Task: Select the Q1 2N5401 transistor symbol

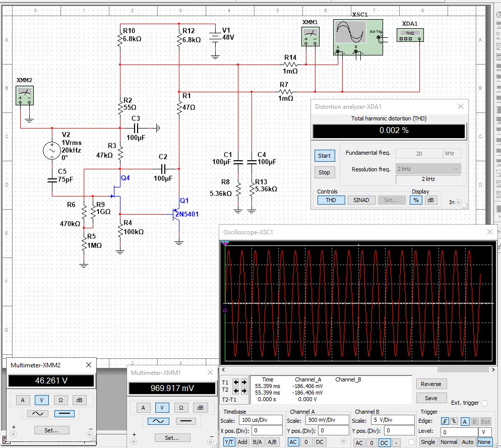Action: (x=177, y=215)
